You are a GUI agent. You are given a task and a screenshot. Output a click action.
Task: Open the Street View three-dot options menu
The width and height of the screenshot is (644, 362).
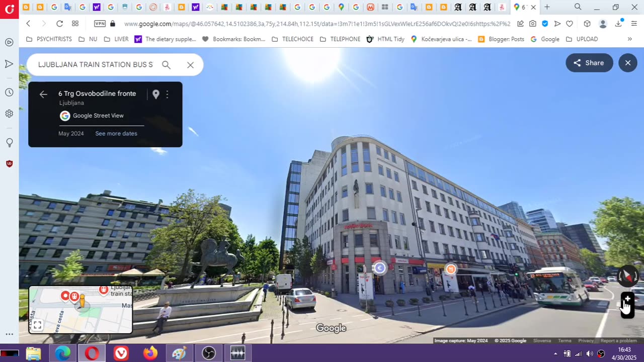point(167,94)
